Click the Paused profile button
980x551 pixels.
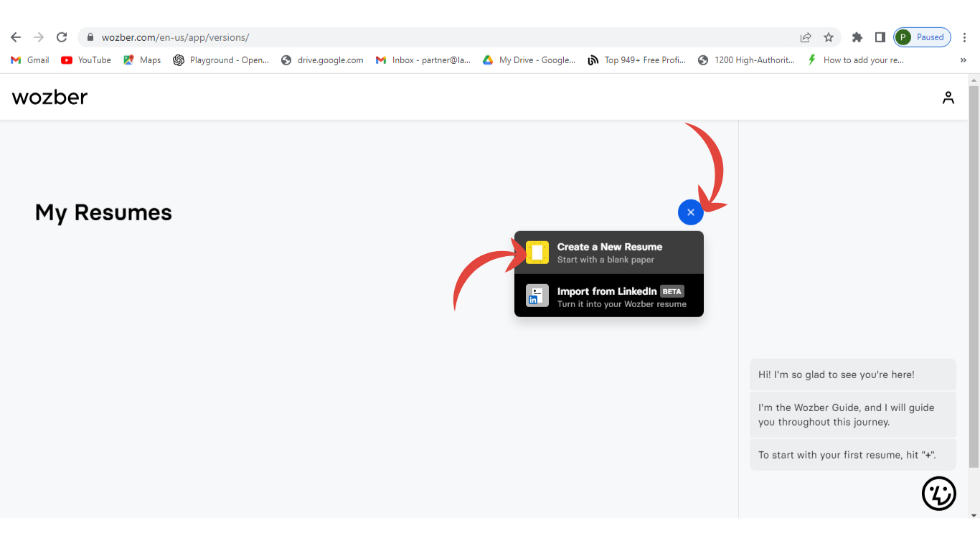click(x=922, y=37)
